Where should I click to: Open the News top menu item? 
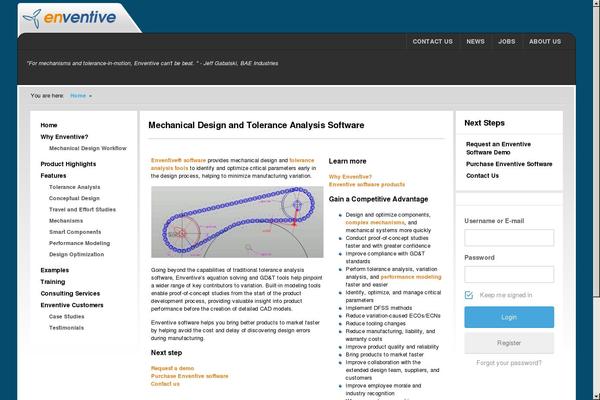point(475,41)
